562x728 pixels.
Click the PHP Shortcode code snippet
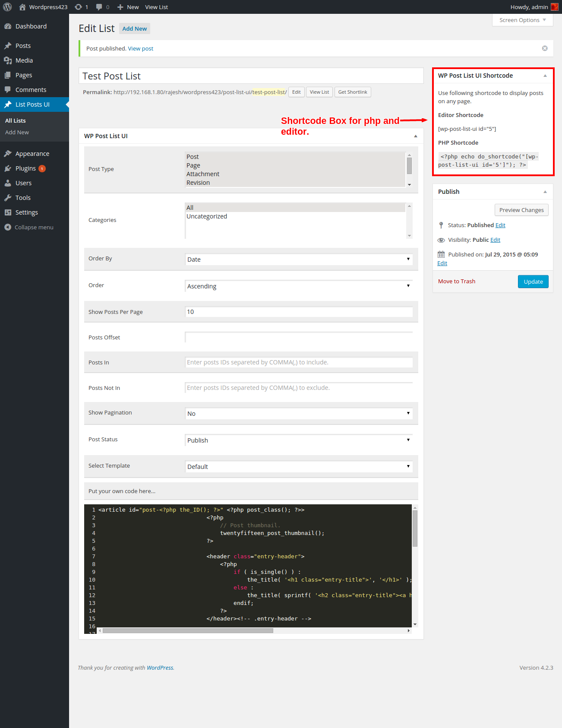tap(488, 161)
